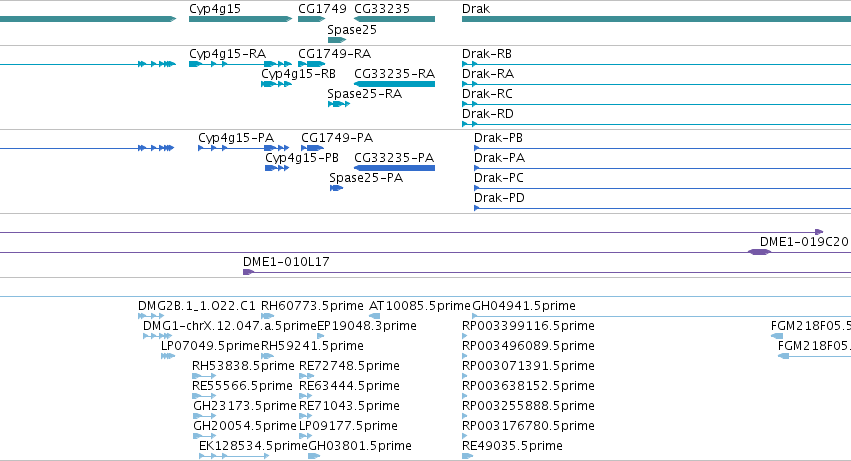Select the CG1749-PA protein label

point(337,138)
